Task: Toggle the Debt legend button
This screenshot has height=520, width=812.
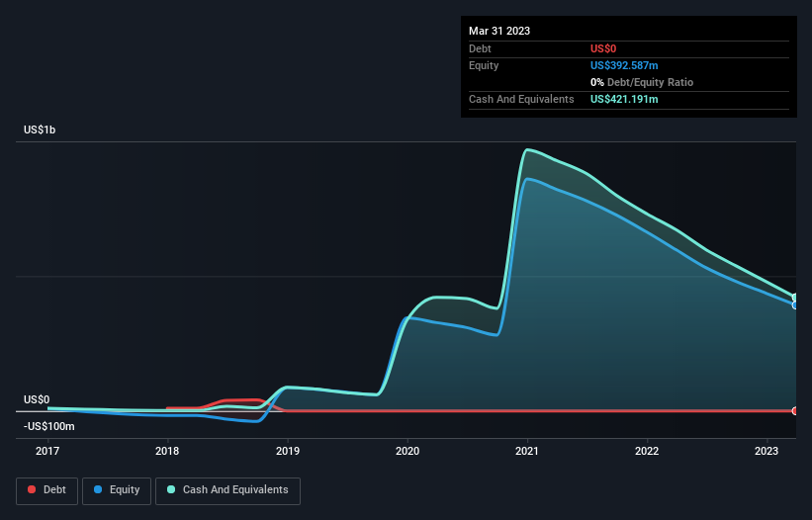Action: point(47,490)
